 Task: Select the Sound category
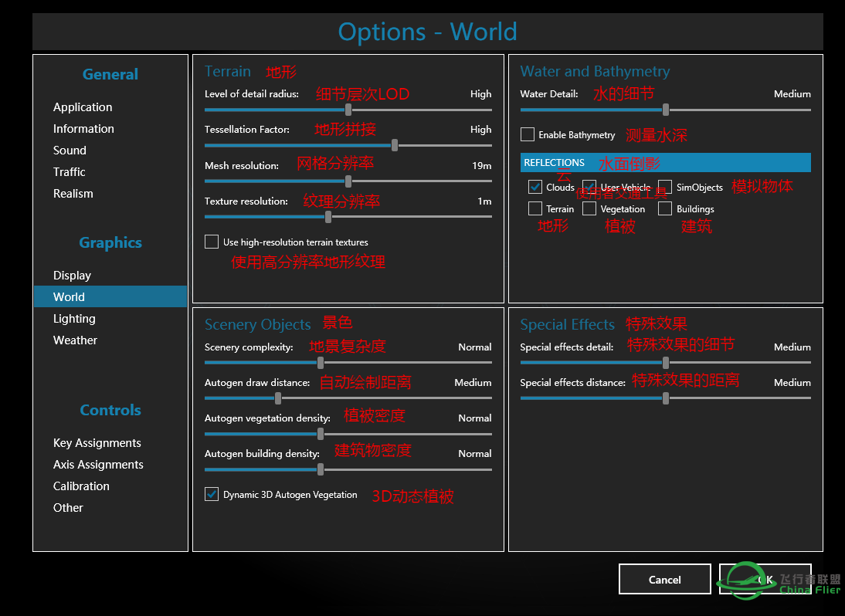pyautogui.click(x=70, y=150)
